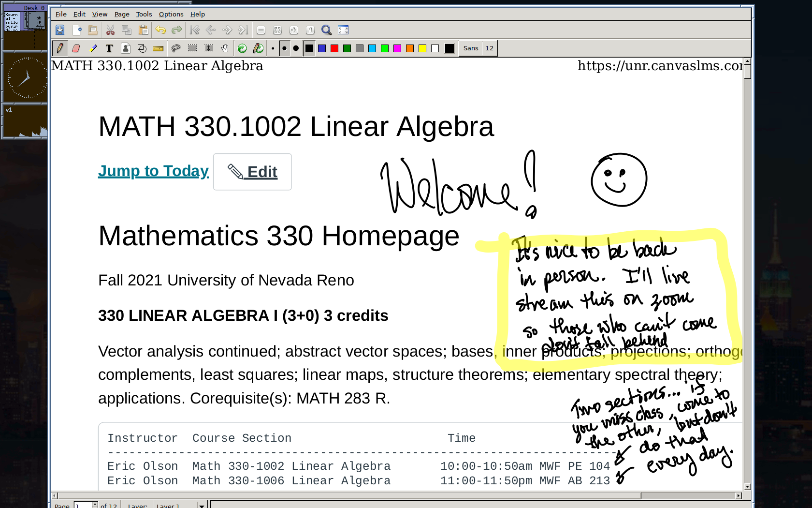Toggle fullscreen view
The width and height of the screenshot is (812, 508).
(343, 30)
